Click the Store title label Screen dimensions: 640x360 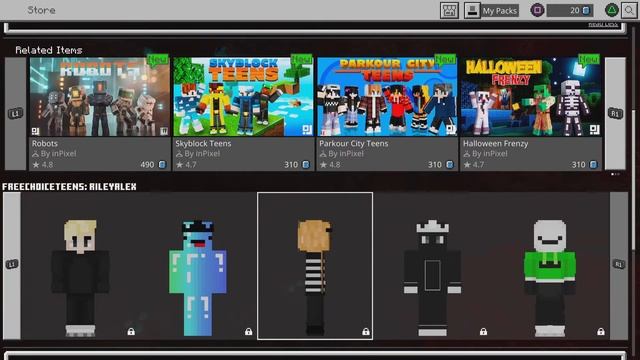pos(41,10)
